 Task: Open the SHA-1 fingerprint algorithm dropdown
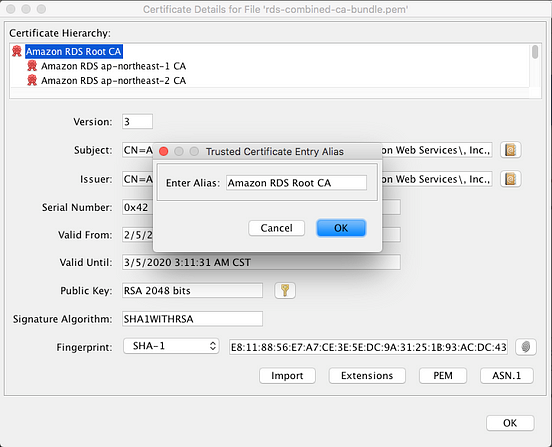tap(171, 346)
